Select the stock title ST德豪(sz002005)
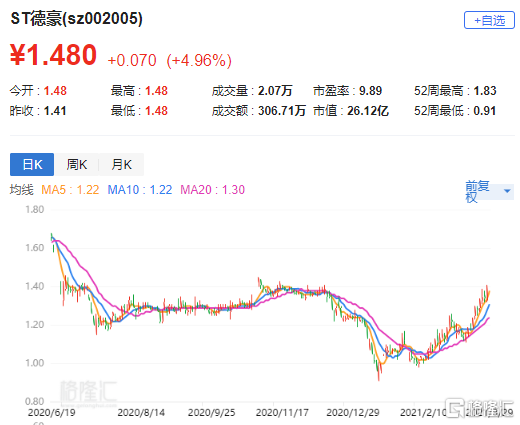Viewport: 520px width, 425px height. point(77,18)
